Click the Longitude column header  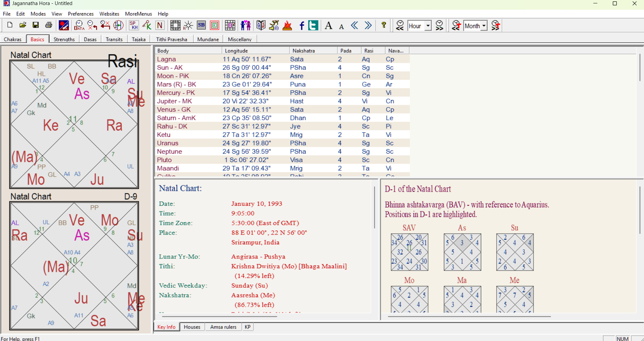(256, 51)
